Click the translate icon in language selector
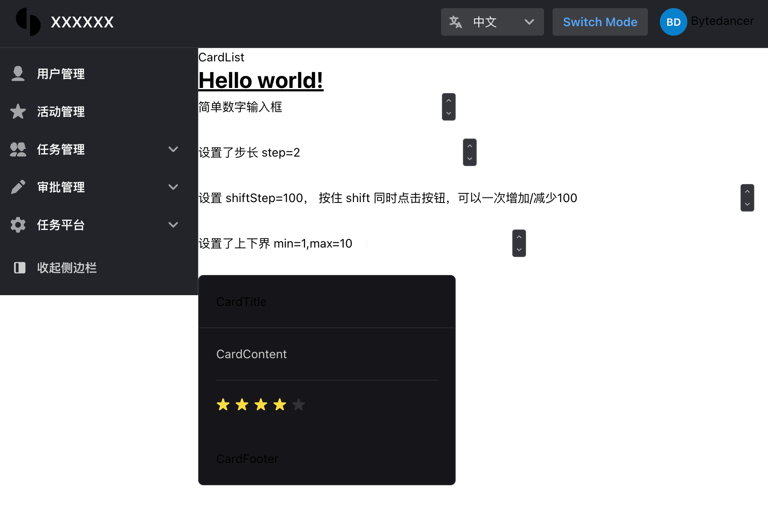This screenshot has width=768, height=532. (x=456, y=21)
